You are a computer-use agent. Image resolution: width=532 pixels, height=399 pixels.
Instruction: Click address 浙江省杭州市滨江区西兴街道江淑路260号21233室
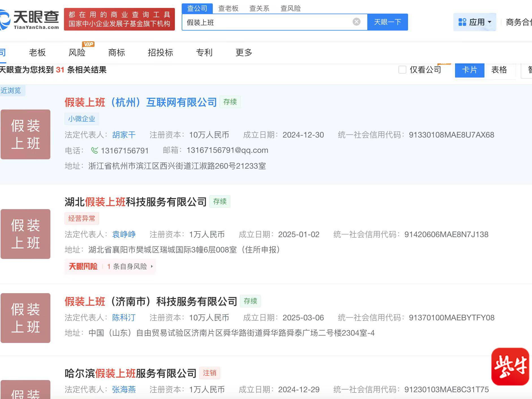click(177, 166)
